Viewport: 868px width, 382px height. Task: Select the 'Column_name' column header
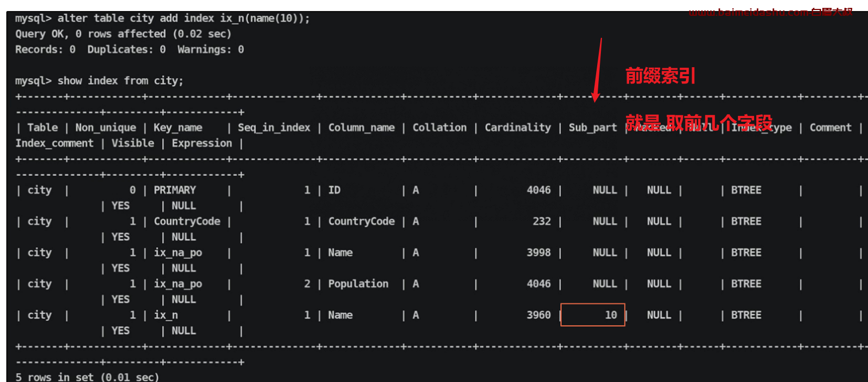coord(362,128)
